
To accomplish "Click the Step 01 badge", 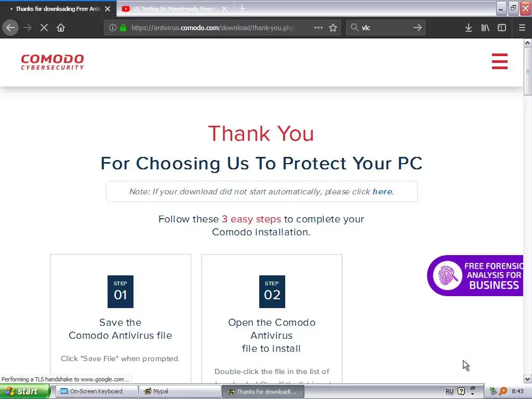I will click(121, 292).
